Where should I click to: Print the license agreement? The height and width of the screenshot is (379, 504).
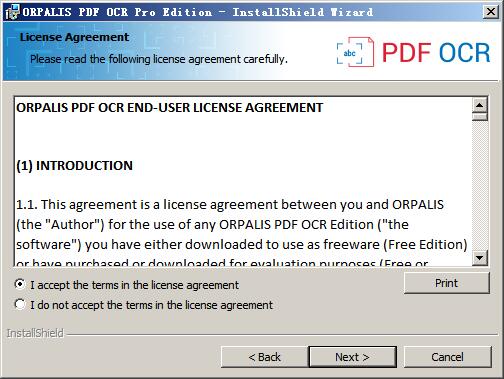pos(447,283)
